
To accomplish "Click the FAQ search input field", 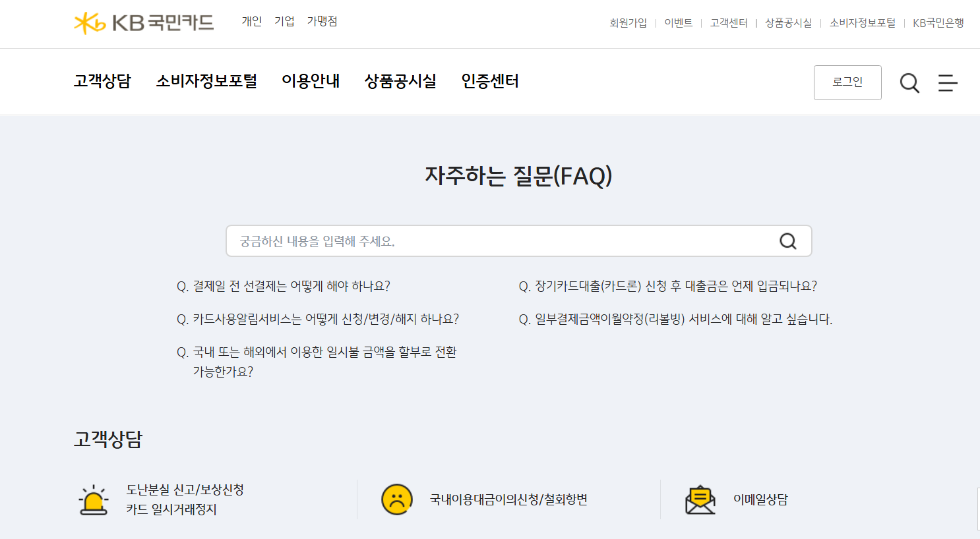I will [x=462, y=241].
